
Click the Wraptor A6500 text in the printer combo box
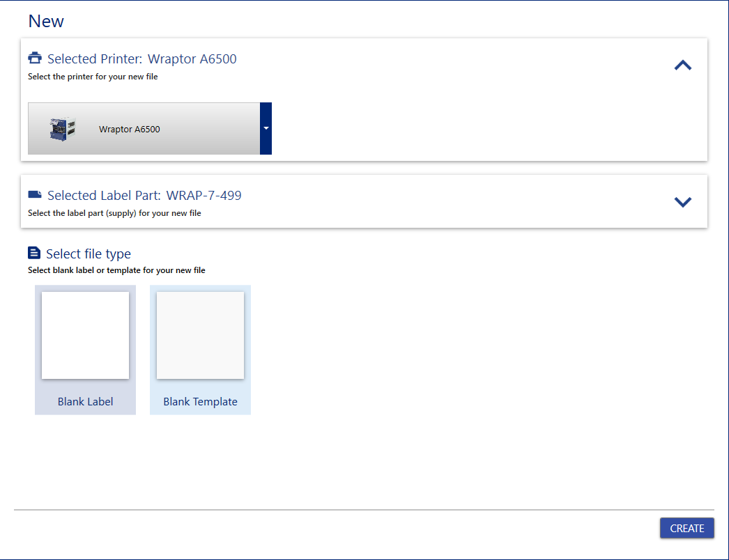tap(130, 129)
